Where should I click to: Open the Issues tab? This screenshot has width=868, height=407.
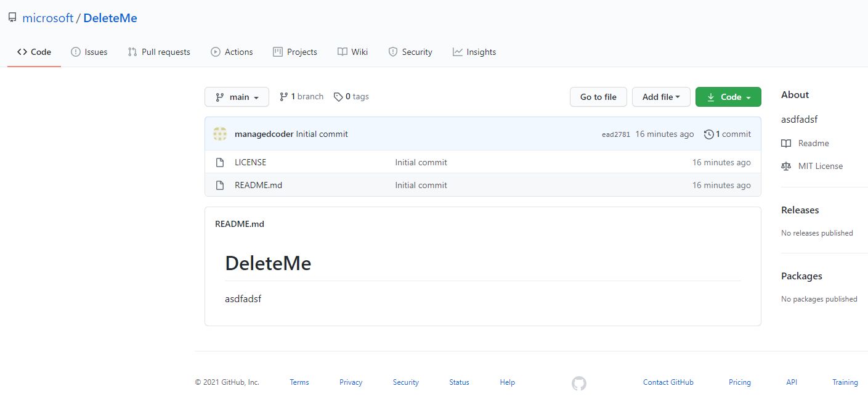[x=89, y=52]
